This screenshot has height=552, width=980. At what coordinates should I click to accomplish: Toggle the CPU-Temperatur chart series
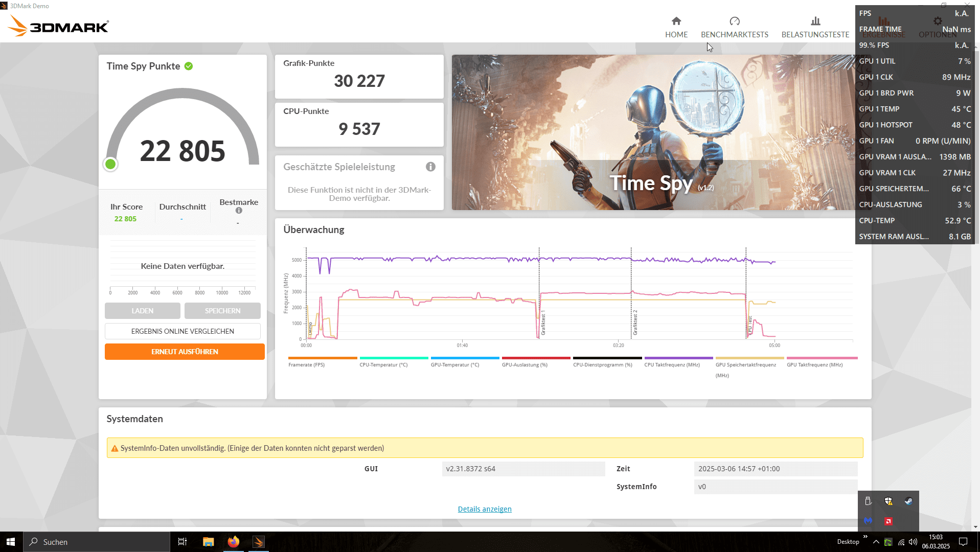pos(394,362)
